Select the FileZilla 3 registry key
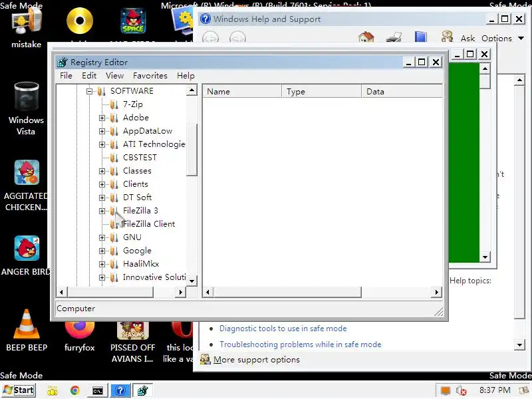Image resolution: width=532 pixels, height=399 pixels. click(140, 211)
